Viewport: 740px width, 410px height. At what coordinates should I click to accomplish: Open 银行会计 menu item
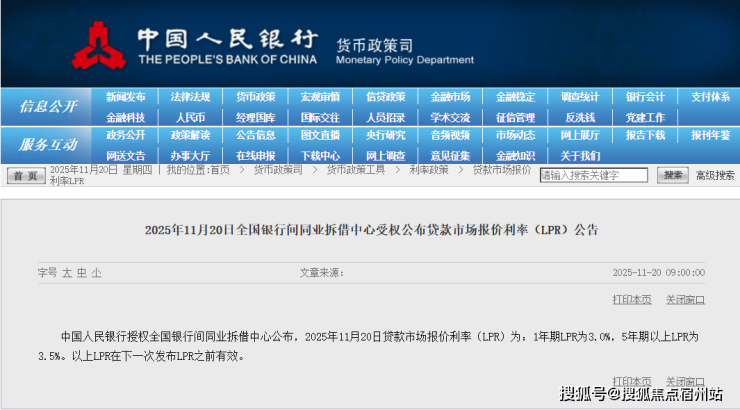coord(645,97)
